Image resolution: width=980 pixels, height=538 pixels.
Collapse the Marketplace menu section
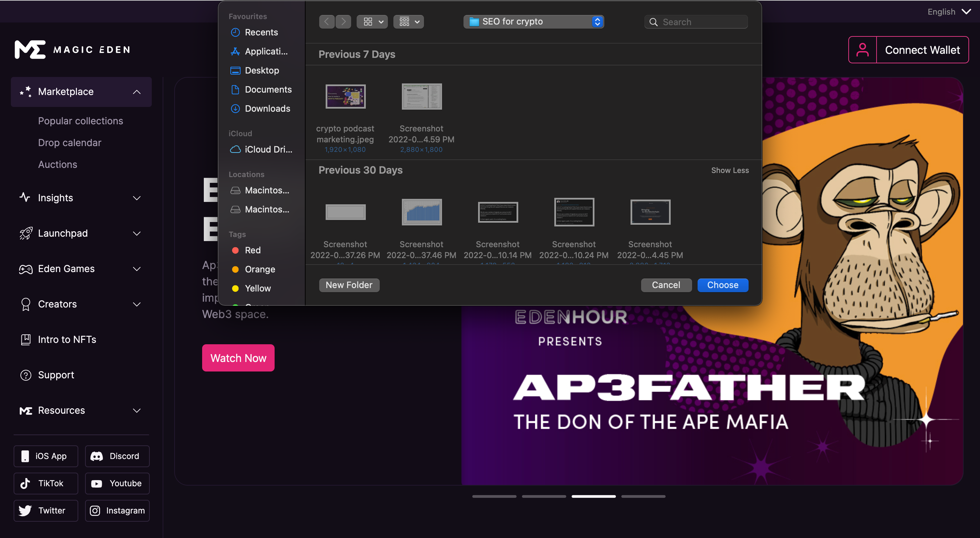click(136, 92)
